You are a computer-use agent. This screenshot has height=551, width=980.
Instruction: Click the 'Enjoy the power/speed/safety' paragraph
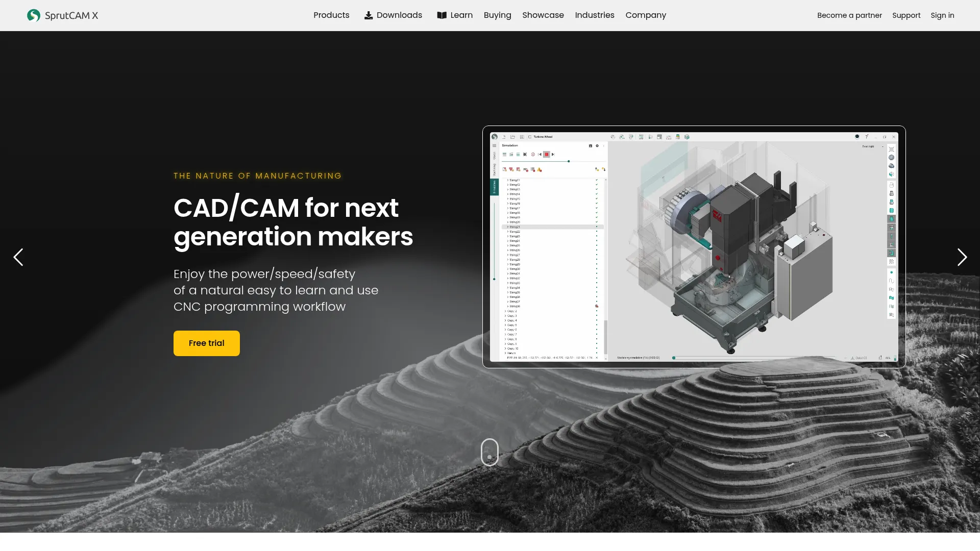pos(276,290)
